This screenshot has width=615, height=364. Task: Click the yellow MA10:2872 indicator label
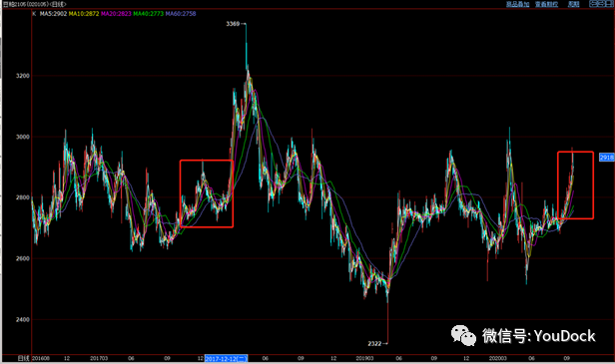[x=84, y=14]
